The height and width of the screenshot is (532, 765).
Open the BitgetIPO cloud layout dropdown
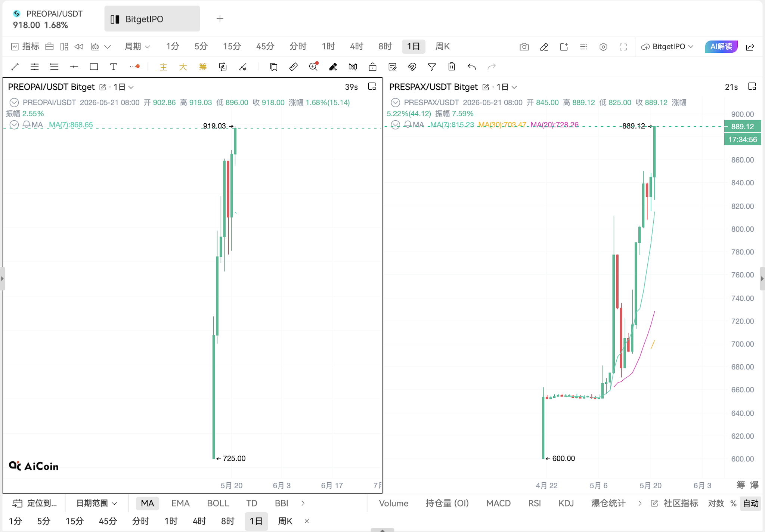(668, 47)
